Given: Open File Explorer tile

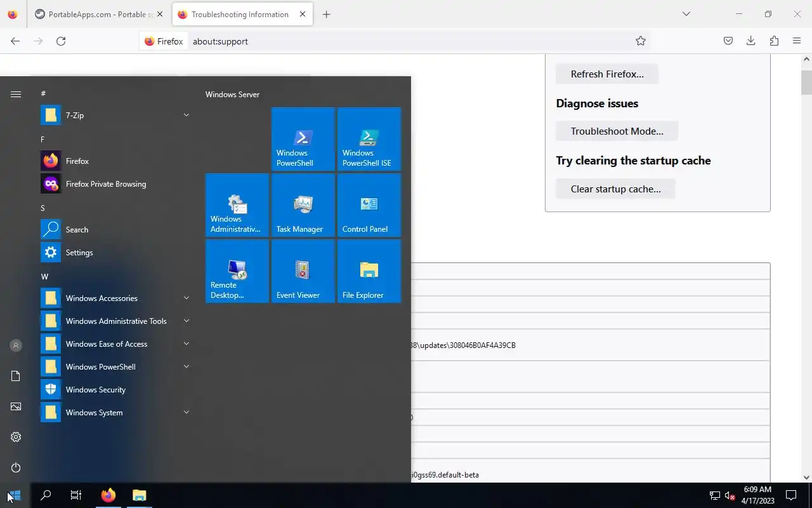Looking at the screenshot, I should (369, 271).
